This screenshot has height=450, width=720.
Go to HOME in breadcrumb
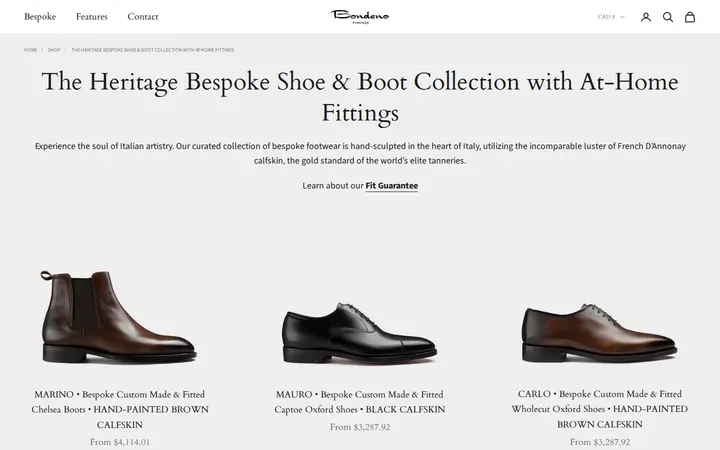tap(30, 50)
